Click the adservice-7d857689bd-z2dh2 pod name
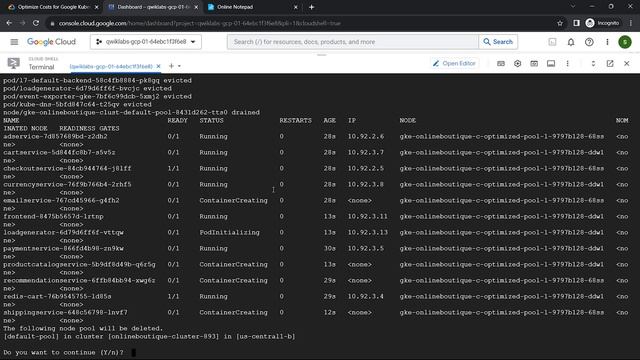This screenshot has height=360, width=640. (56, 136)
